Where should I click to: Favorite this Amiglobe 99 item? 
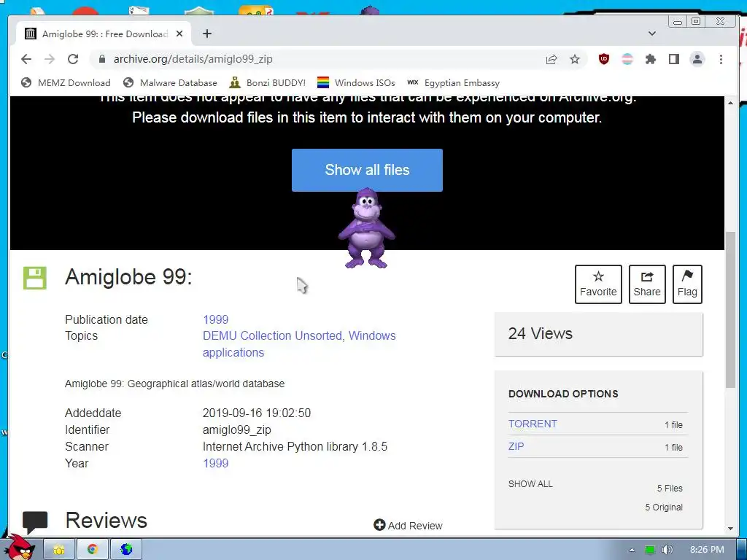[x=598, y=284]
